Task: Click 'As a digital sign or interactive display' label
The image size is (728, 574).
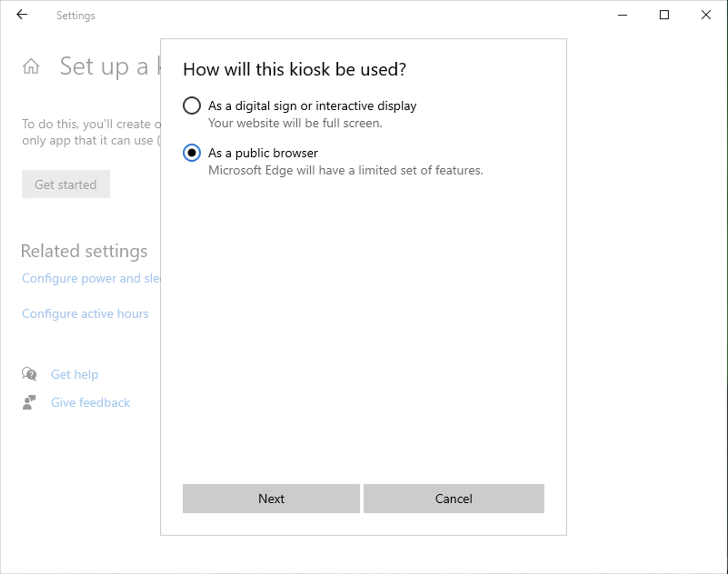Action: click(x=312, y=106)
